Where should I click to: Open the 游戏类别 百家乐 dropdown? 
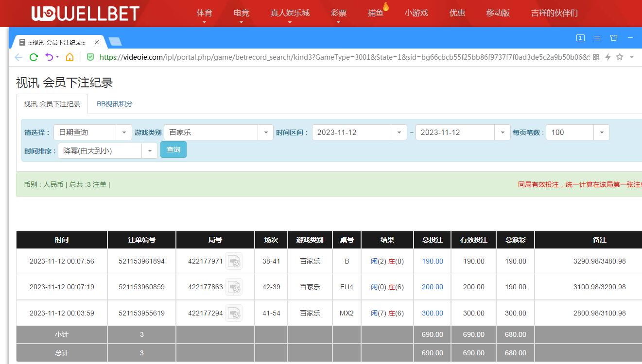pyautogui.click(x=265, y=132)
